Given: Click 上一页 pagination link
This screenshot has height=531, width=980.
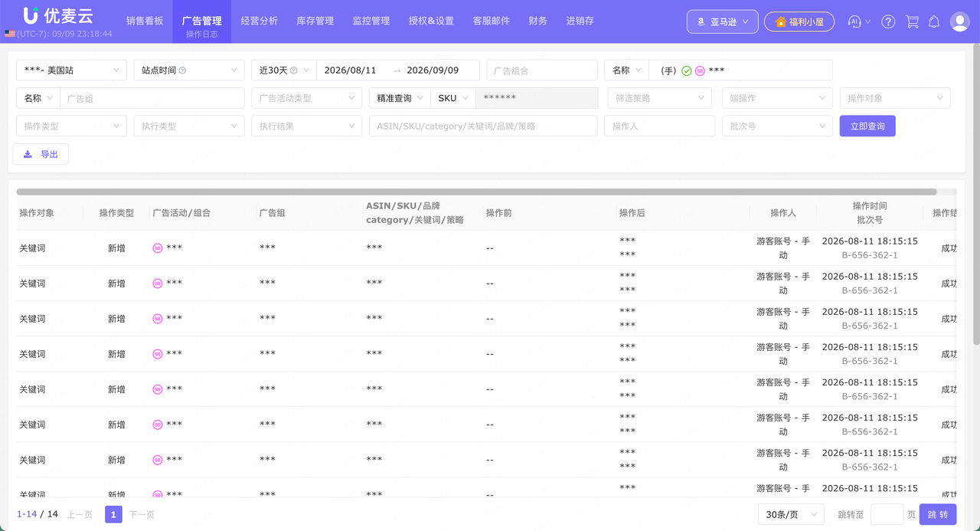Looking at the screenshot, I should [80, 514].
